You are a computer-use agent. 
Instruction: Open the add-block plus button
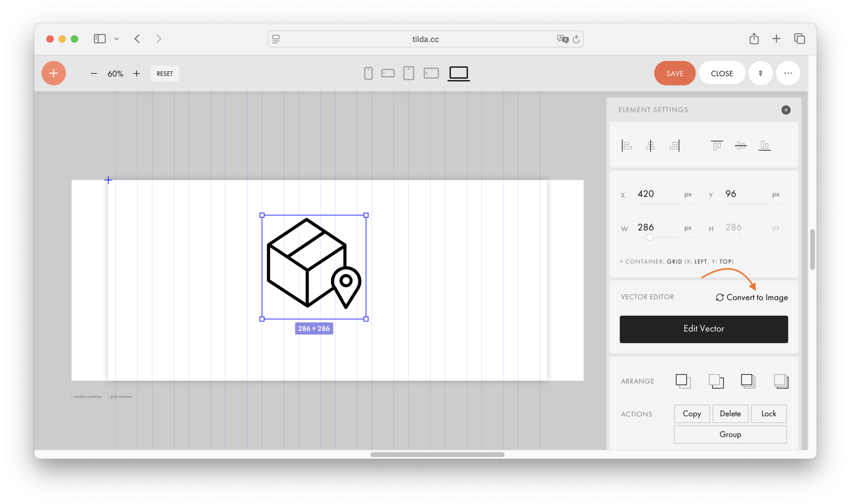coord(53,73)
